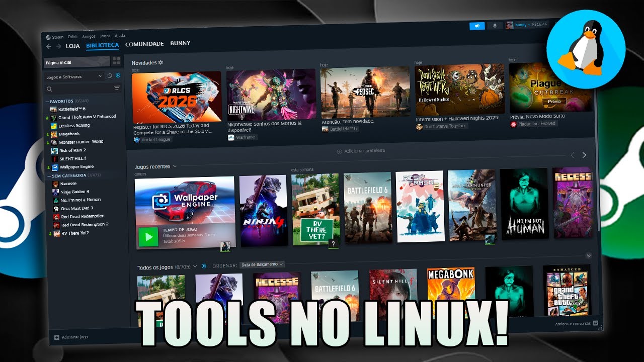Open No, I'm Not a Human recent cover

tap(524, 204)
